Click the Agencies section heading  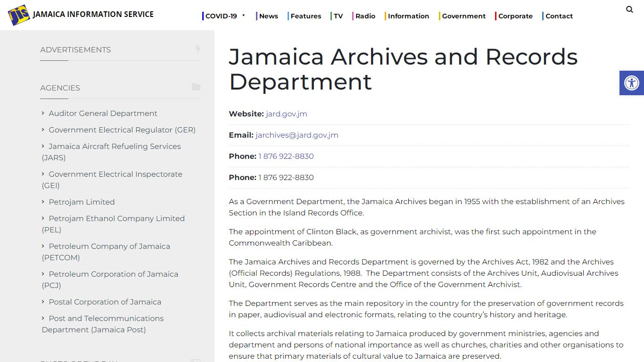[x=60, y=88]
